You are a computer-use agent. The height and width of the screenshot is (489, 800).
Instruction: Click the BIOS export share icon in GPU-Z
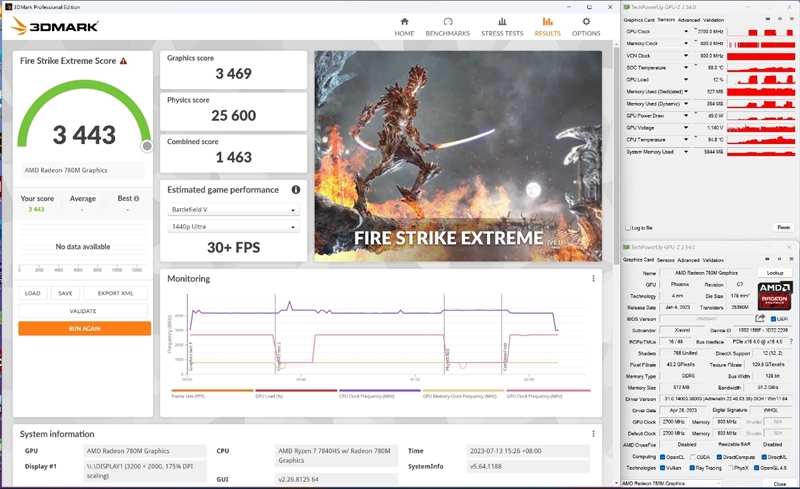coord(760,319)
